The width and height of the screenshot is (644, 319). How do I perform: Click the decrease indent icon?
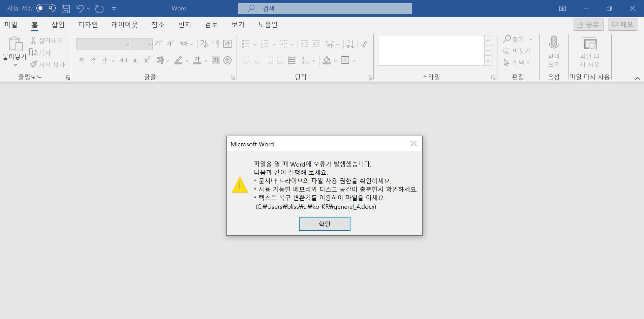304,44
